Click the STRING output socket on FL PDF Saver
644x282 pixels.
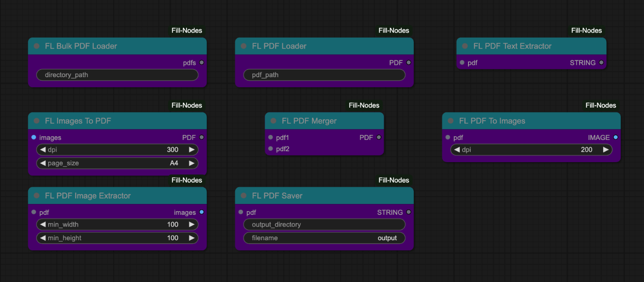click(408, 212)
